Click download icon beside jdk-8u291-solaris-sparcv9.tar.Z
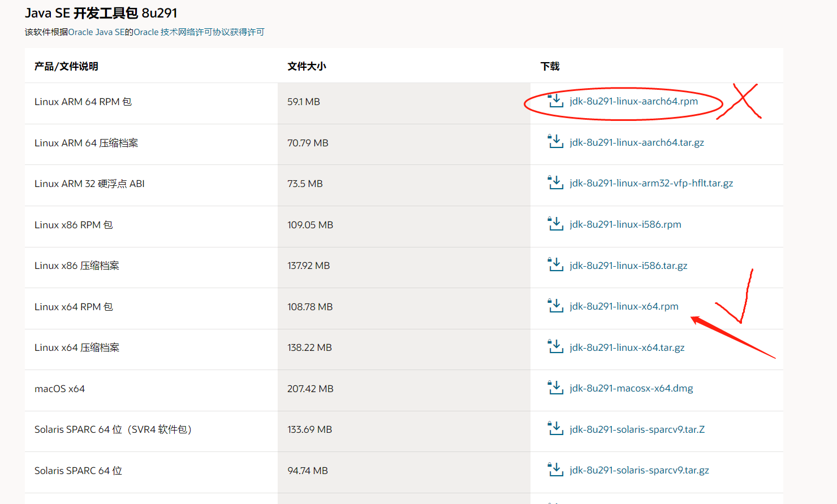 tap(555, 429)
